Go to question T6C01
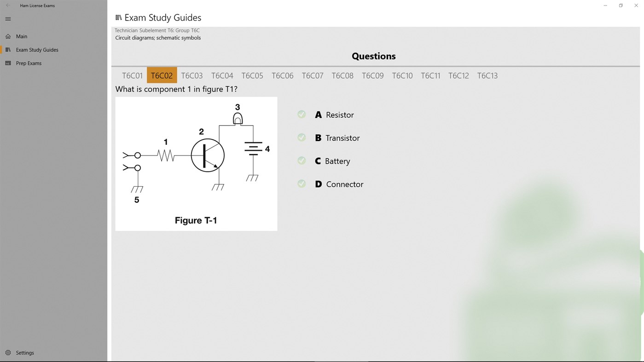This screenshot has width=644, height=362. click(132, 75)
